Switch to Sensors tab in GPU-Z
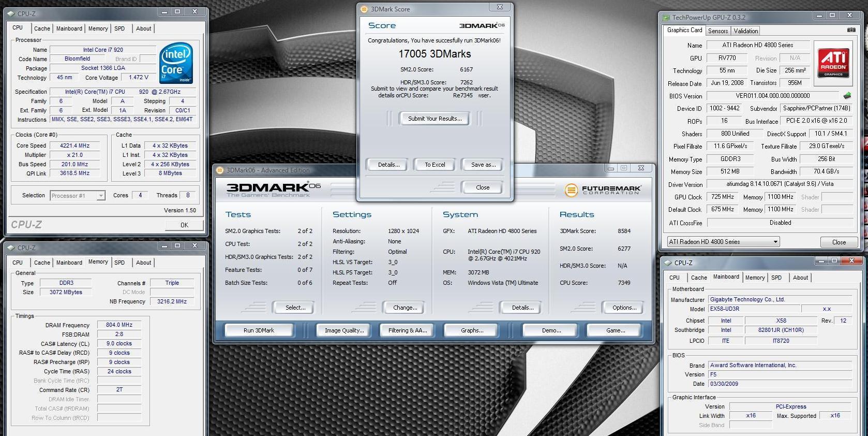Image resolution: width=868 pixels, height=436 pixels. [x=718, y=31]
